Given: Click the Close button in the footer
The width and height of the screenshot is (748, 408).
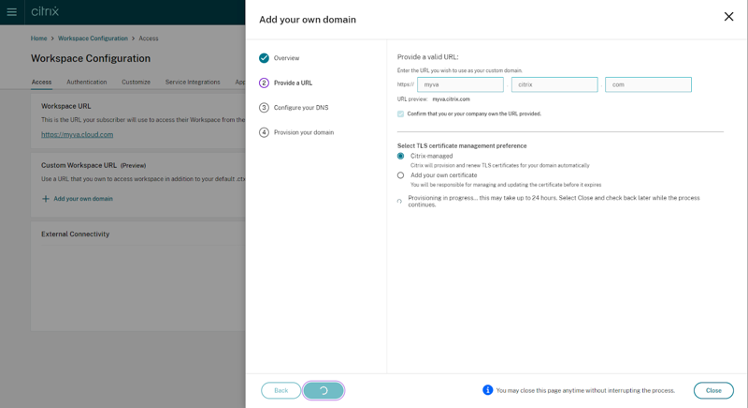Looking at the screenshot, I should tap(714, 391).
